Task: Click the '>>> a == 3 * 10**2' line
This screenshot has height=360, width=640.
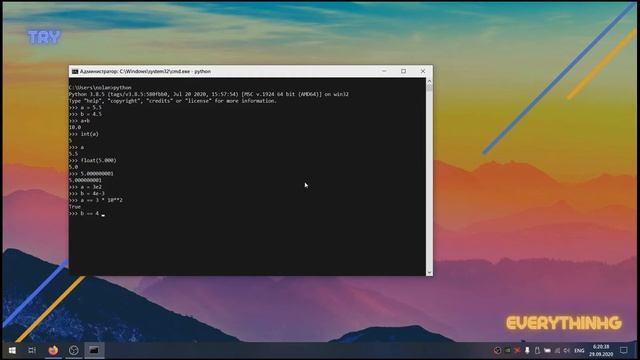Action: click(x=96, y=200)
